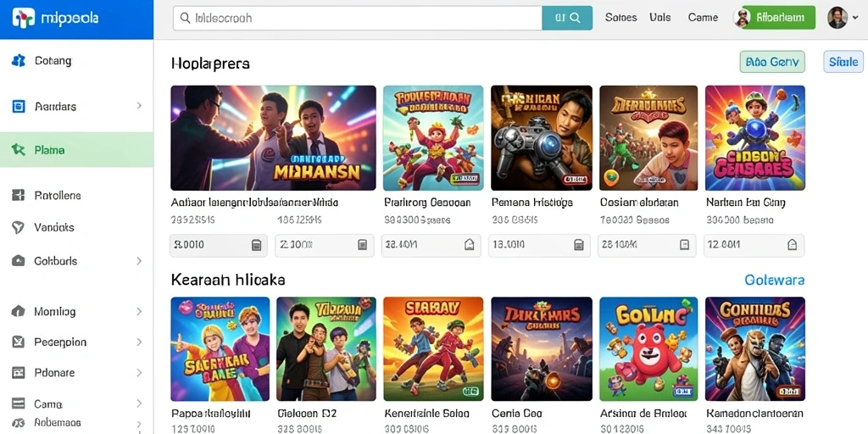Screen dimensions: 868x434
Task: Expand the Aendars menu chevron
Action: (x=139, y=106)
